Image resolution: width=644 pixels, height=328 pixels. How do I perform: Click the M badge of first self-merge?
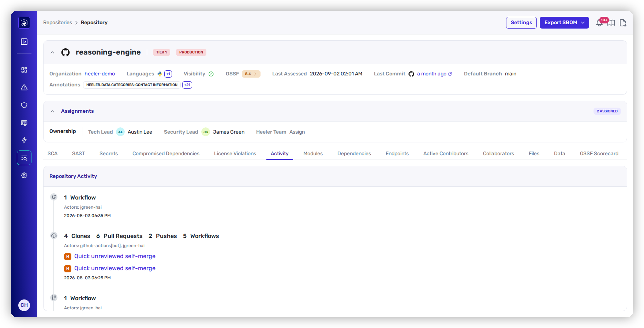(x=68, y=257)
